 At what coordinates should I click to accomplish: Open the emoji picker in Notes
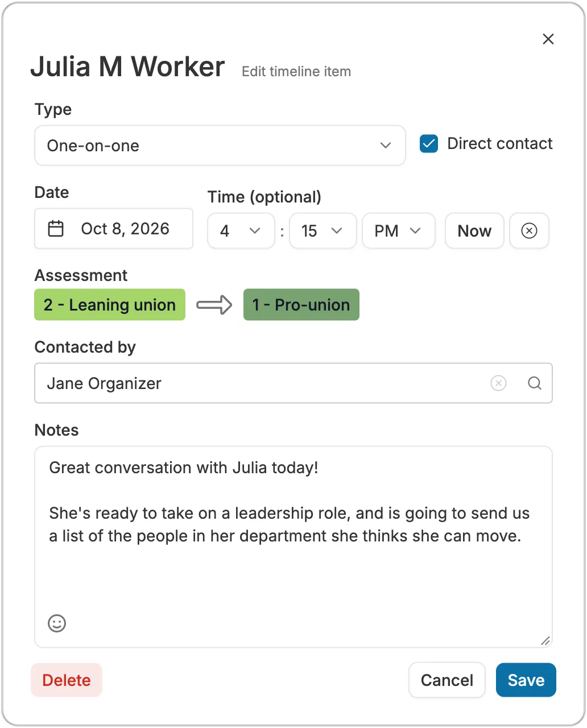point(57,623)
